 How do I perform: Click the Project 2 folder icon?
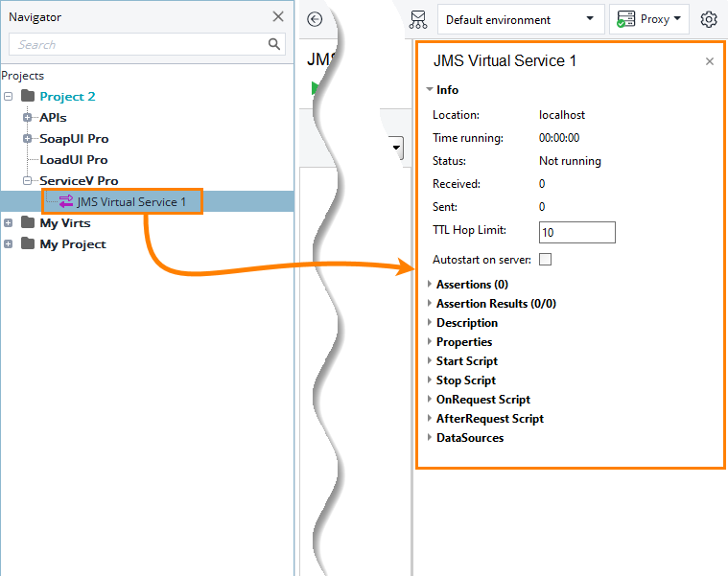[28, 96]
